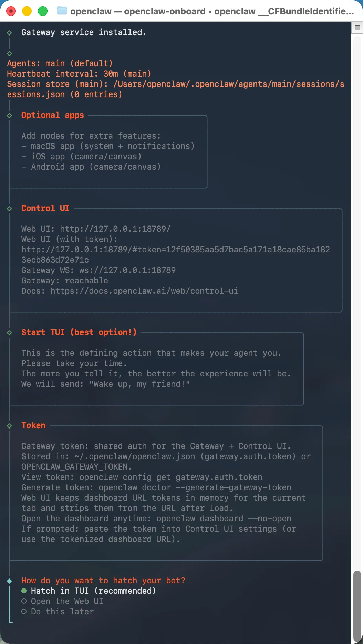Select the Open the Web UI option
Viewport: 363px width, 644px height.
(62, 601)
